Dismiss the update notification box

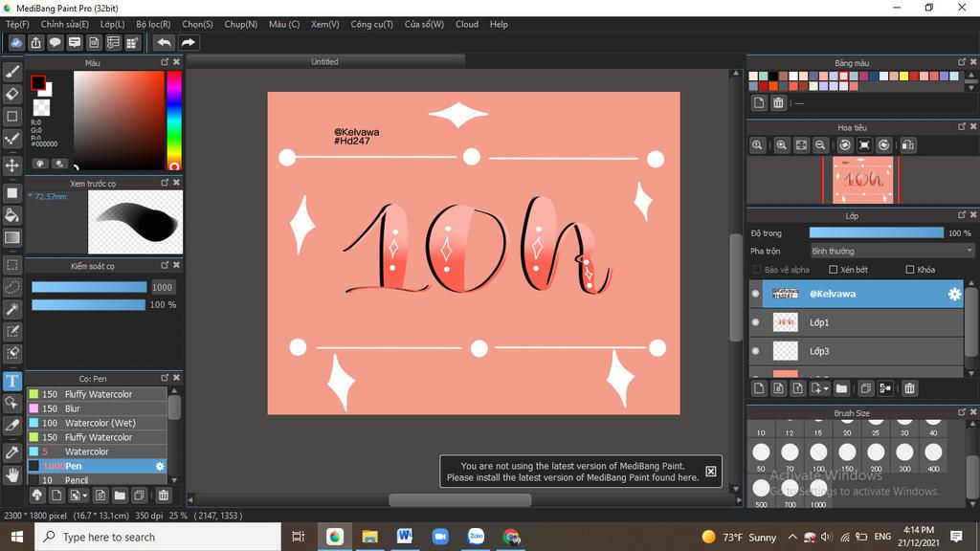711,471
